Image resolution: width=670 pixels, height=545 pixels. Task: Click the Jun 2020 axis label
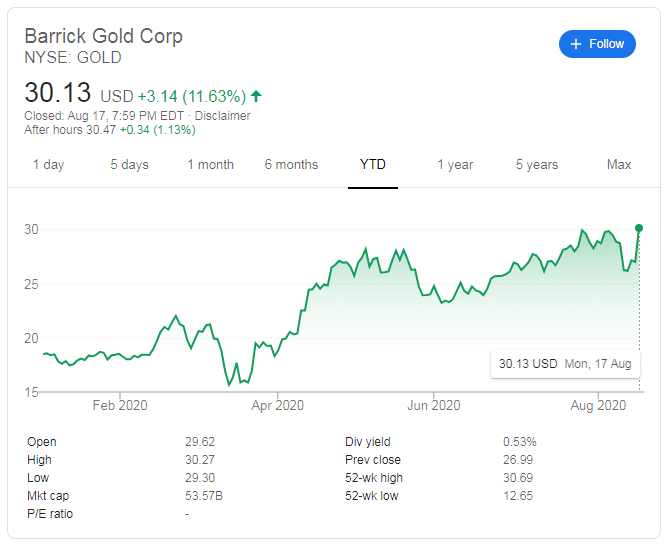pyautogui.click(x=434, y=405)
